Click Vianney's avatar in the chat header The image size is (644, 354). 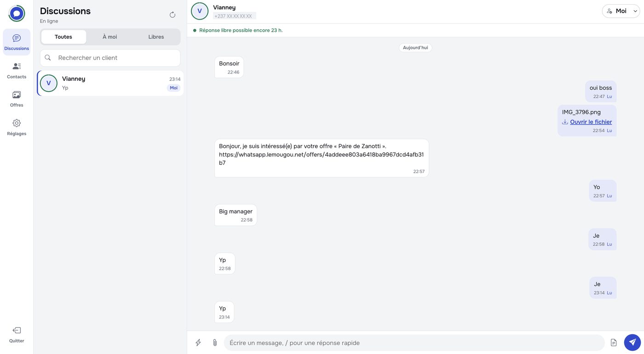pos(200,11)
